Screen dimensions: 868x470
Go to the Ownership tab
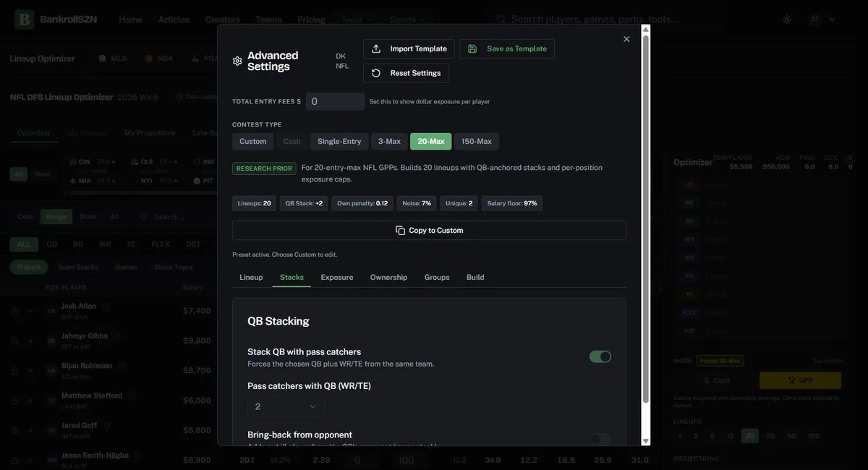pyautogui.click(x=389, y=278)
